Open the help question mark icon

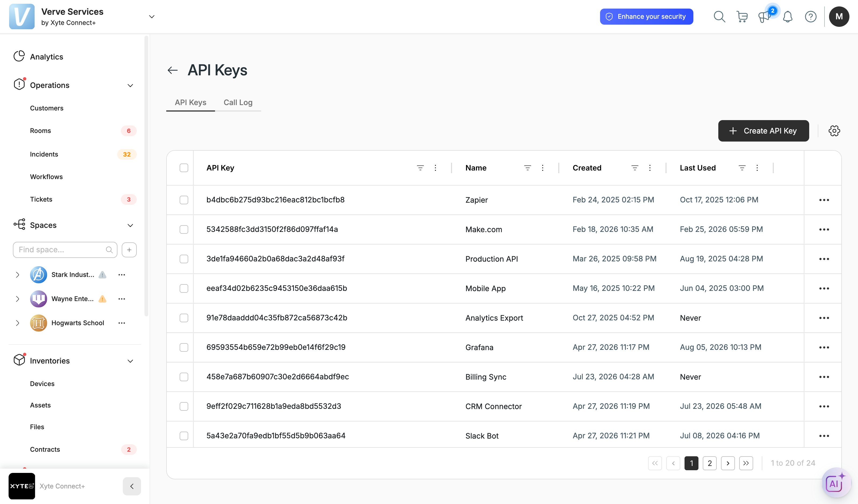pos(811,16)
